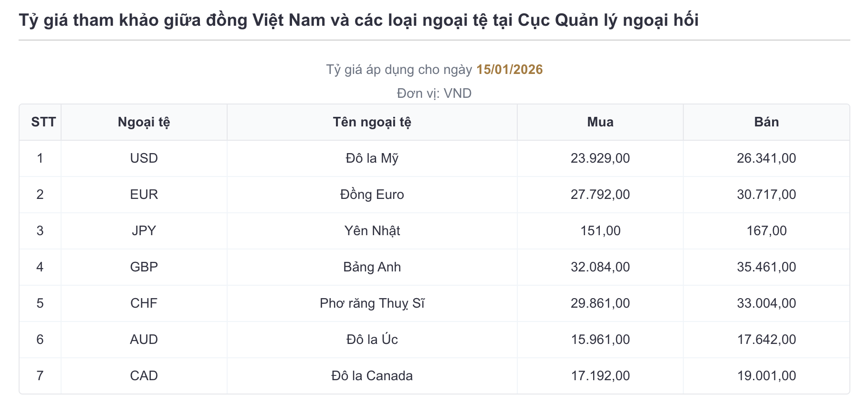This screenshot has width=868, height=405.
Task: Select the Bảng Anh name cell
Action: tap(372, 267)
